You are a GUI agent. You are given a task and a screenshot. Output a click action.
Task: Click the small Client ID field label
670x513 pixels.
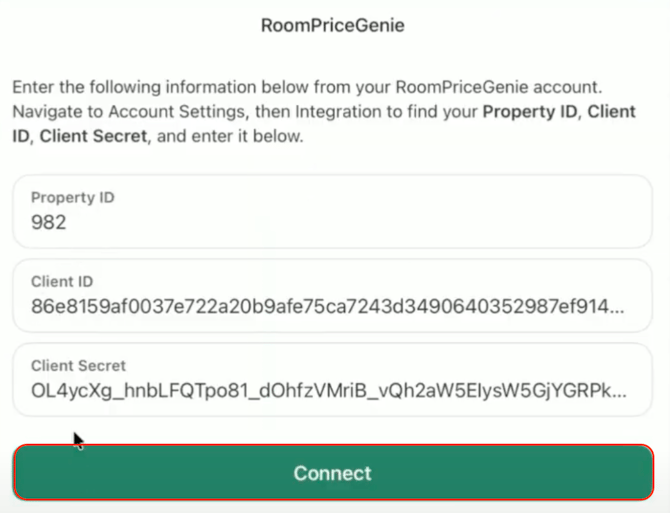(x=62, y=282)
